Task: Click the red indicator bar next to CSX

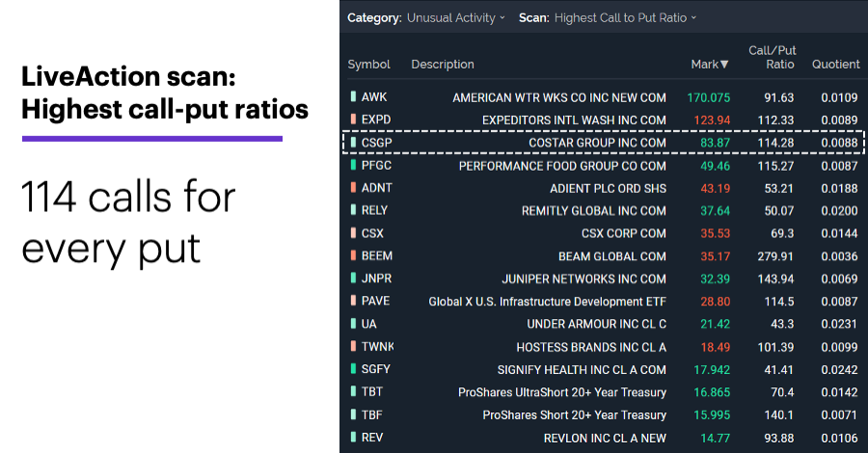Action: pyautogui.click(x=353, y=233)
